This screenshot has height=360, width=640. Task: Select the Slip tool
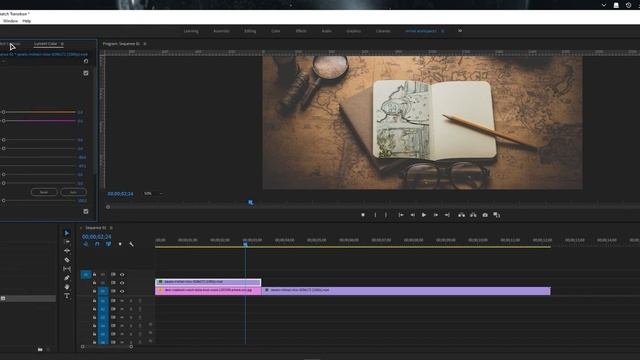coord(67,269)
